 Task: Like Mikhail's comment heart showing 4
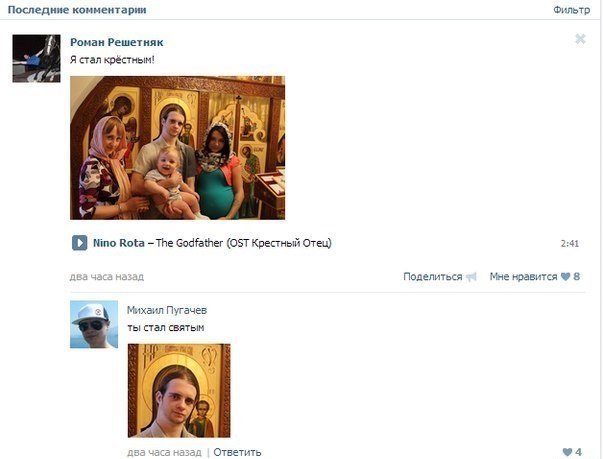(x=567, y=452)
